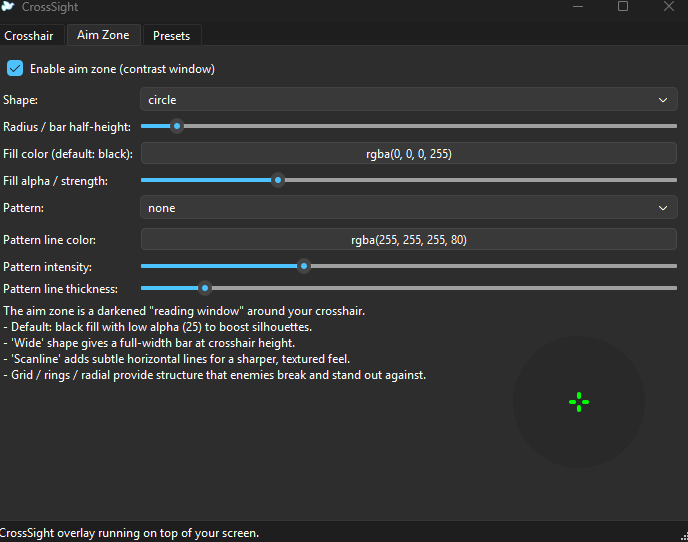Close the CrossSight window

click(x=668, y=7)
